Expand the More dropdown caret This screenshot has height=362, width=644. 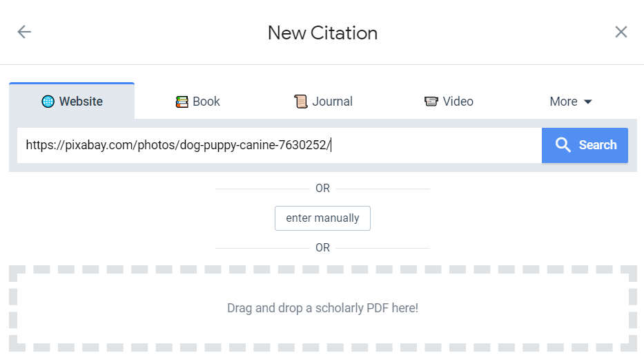click(x=587, y=102)
